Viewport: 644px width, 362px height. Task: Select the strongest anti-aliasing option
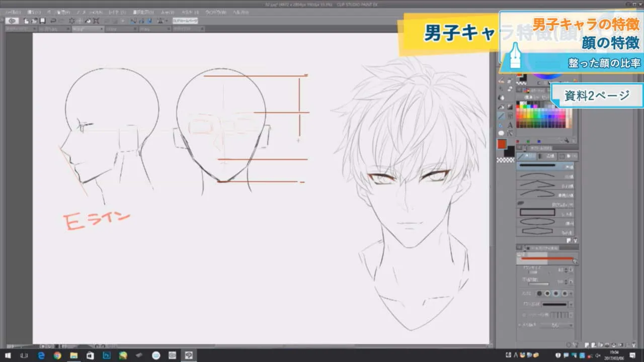(565, 293)
